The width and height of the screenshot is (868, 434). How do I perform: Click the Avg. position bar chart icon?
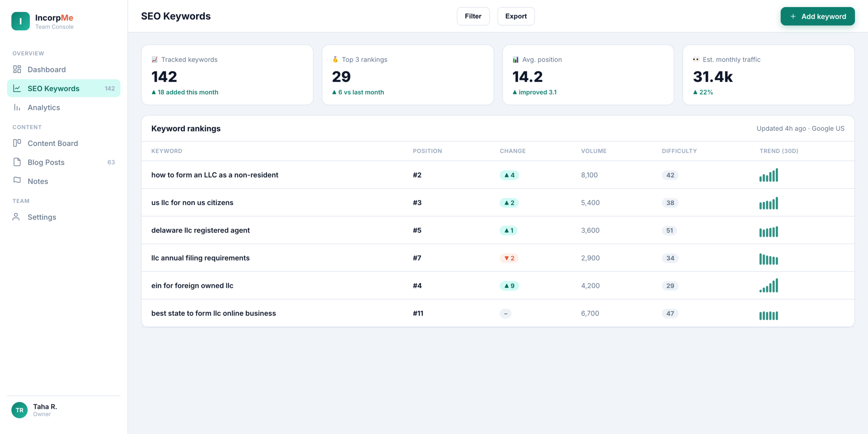(515, 60)
